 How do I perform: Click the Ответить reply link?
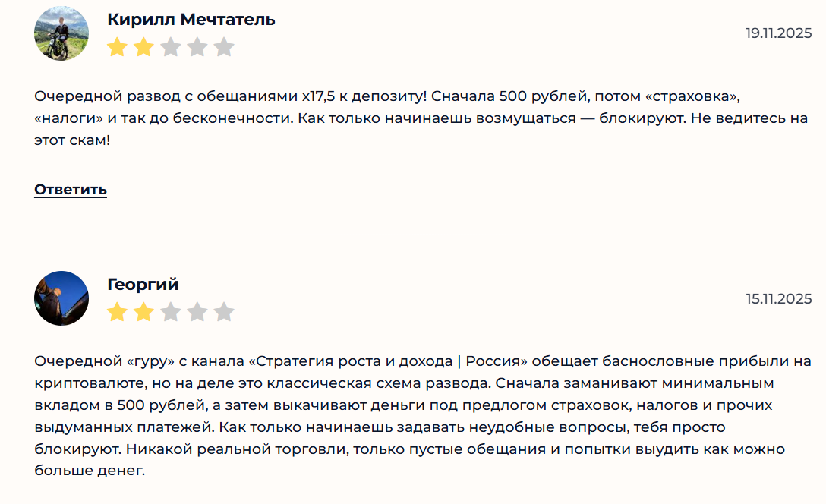(71, 189)
